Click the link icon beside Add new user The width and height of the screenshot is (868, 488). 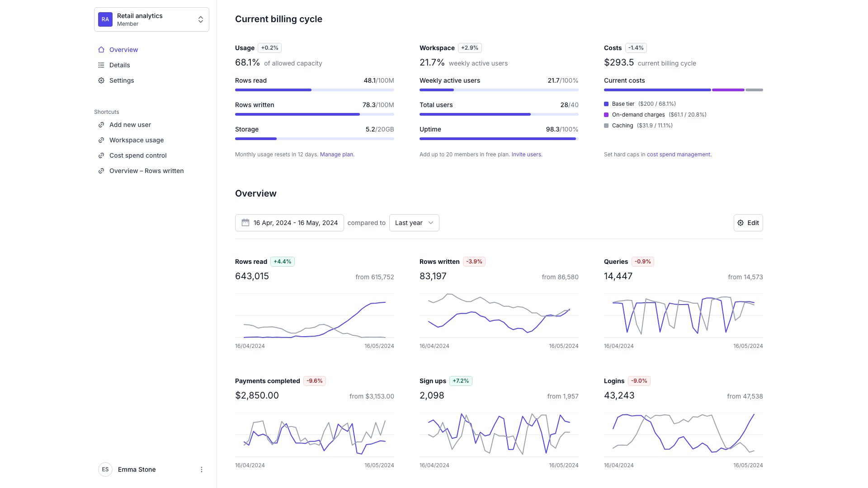click(101, 125)
